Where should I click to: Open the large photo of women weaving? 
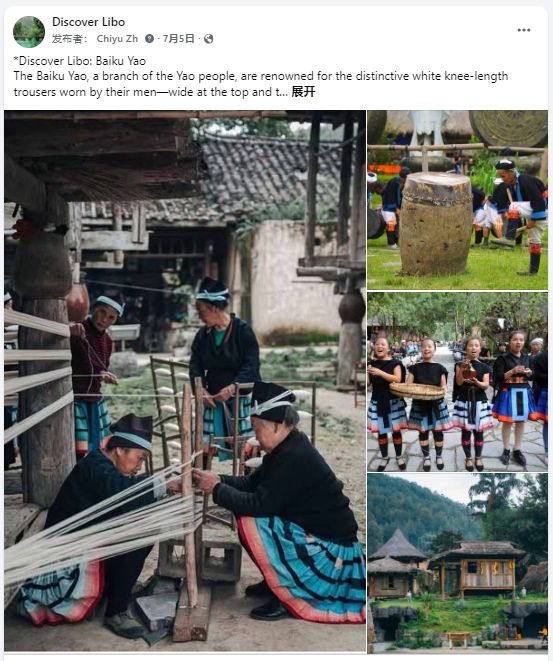point(185,381)
